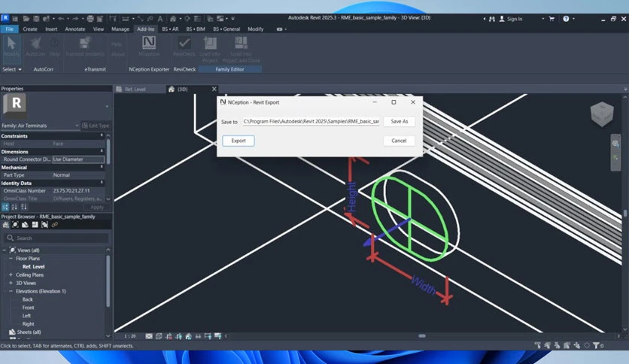
Task: Open the File menu tab
Action: click(x=9, y=29)
